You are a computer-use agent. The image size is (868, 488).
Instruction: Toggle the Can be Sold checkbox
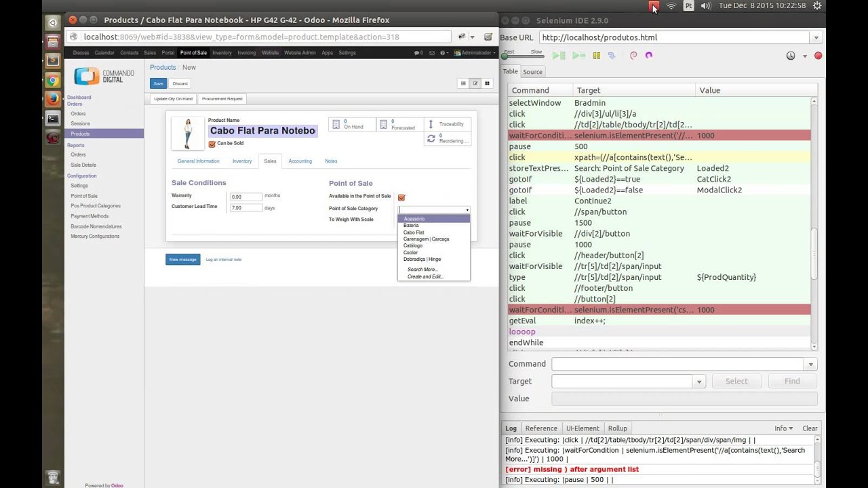[212, 144]
